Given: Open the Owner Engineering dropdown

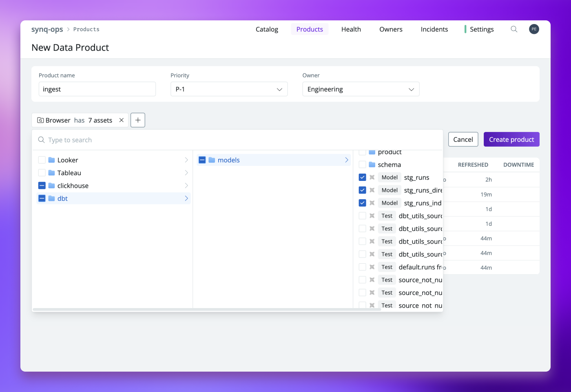Looking at the screenshot, I should coord(361,89).
